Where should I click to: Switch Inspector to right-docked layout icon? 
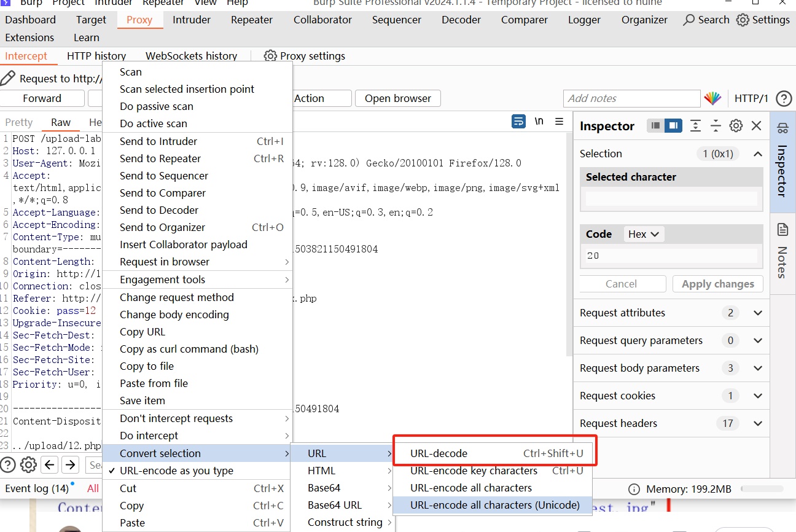tap(673, 126)
